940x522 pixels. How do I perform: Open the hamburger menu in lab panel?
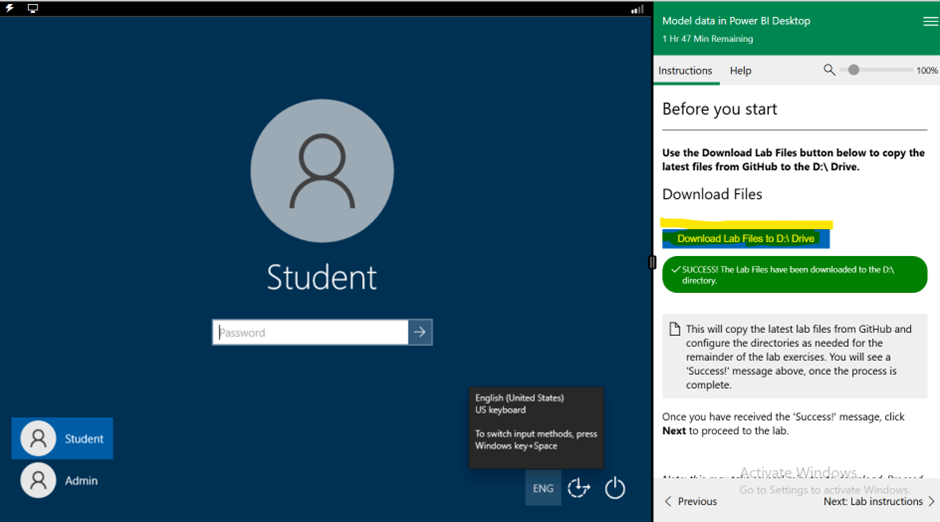[x=930, y=21]
